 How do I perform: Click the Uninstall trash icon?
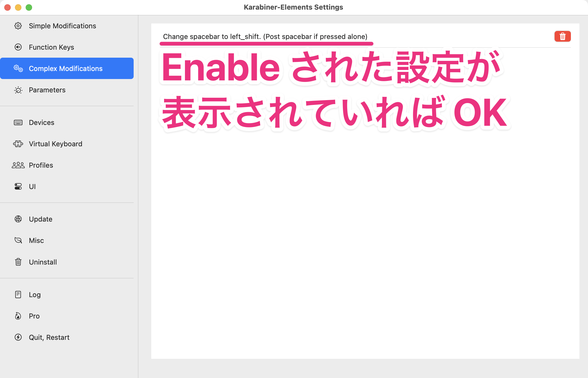(18, 262)
